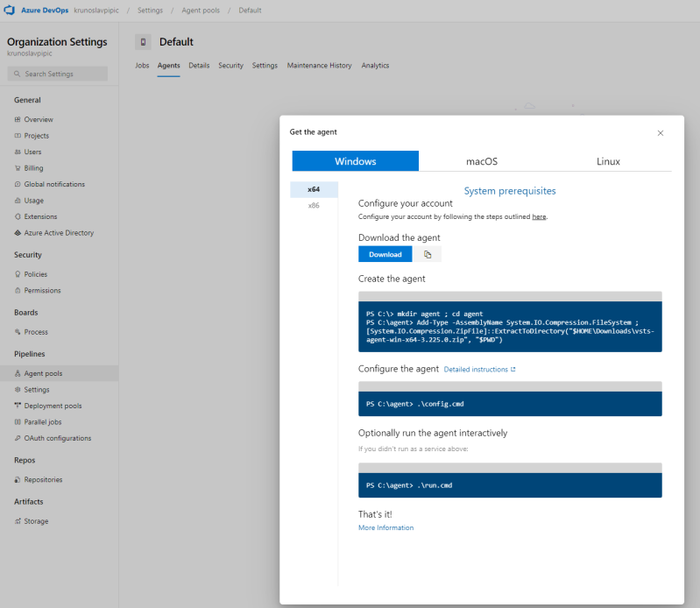This screenshot has width=700, height=608.
Task: Open the System prerequisites link
Action: [x=509, y=190]
